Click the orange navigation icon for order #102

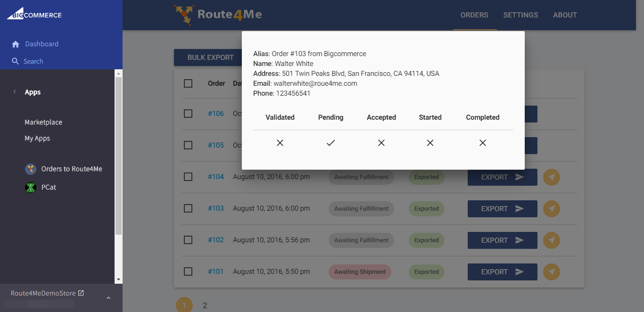click(551, 240)
